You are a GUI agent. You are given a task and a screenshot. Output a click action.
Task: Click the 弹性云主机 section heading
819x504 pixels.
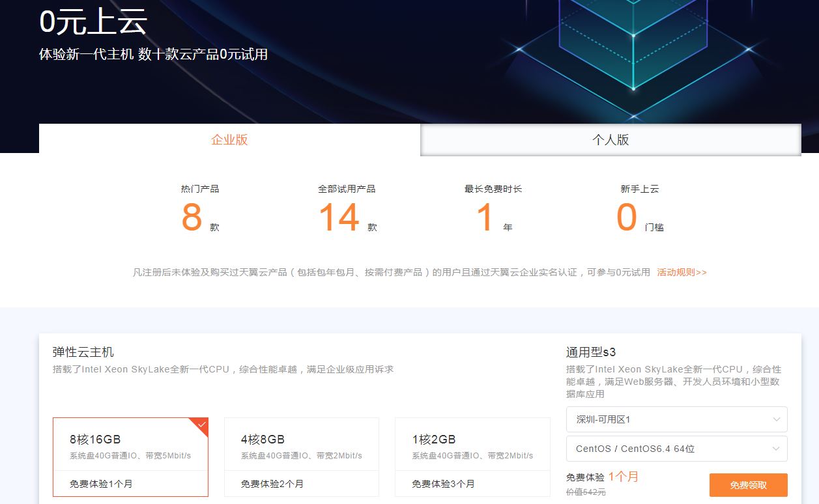tap(83, 352)
